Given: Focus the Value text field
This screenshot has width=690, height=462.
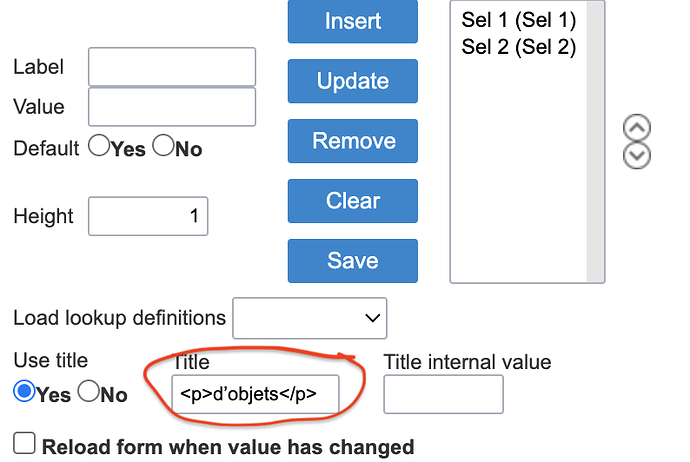Looking at the screenshot, I should click(172, 107).
